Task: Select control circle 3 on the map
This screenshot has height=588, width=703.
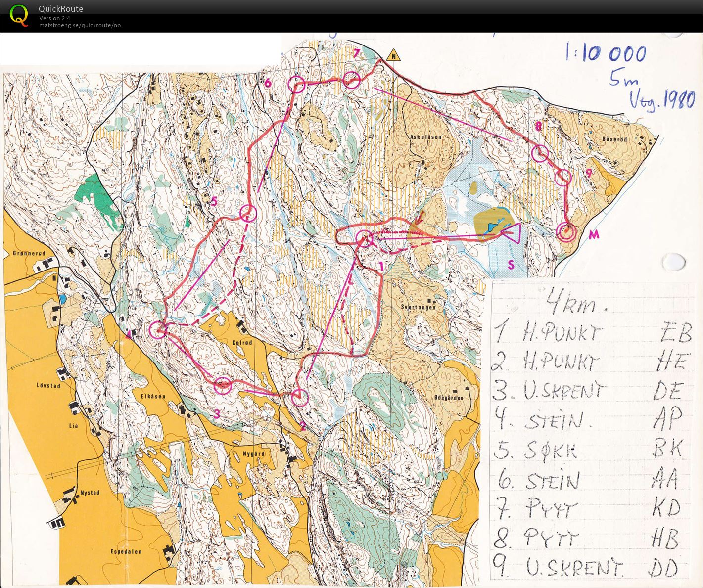Action: (x=223, y=385)
